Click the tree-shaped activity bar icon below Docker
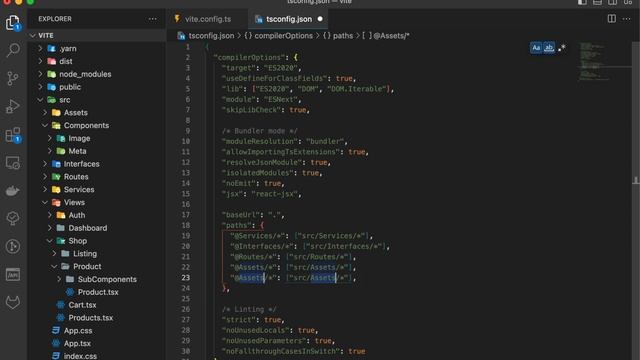This screenshot has height=360, width=640. 13,218
